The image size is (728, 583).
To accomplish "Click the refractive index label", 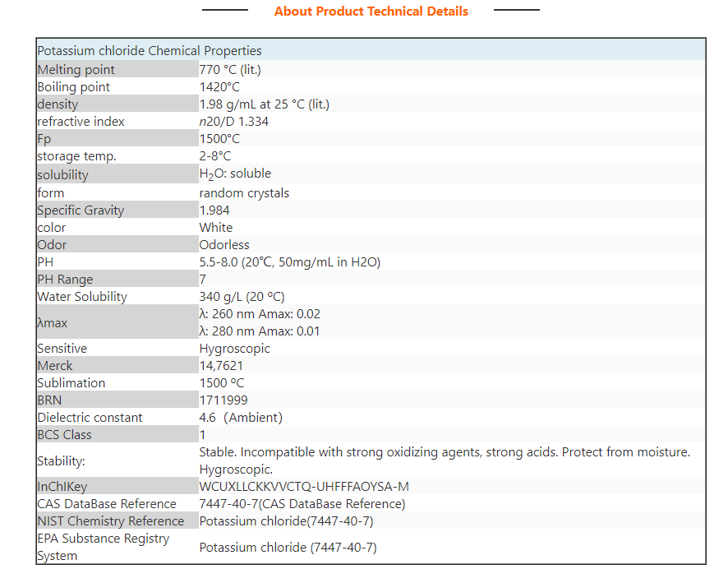I will pyautogui.click(x=81, y=122).
